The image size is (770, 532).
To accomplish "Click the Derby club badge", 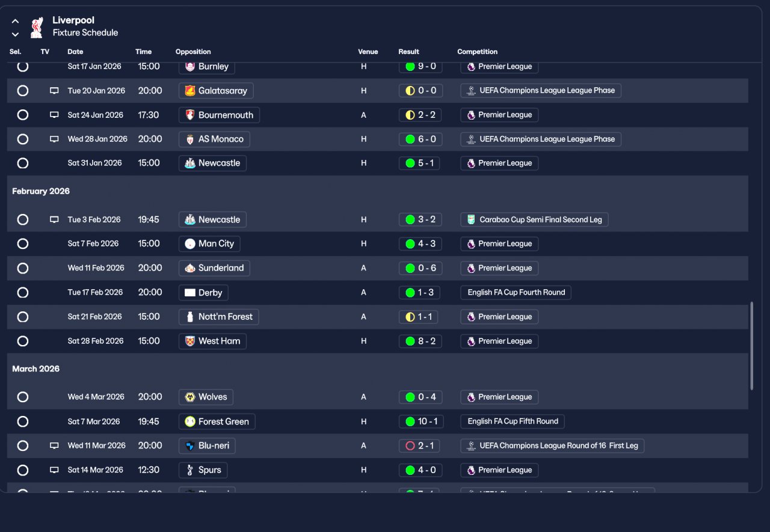I will click(x=190, y=293).
